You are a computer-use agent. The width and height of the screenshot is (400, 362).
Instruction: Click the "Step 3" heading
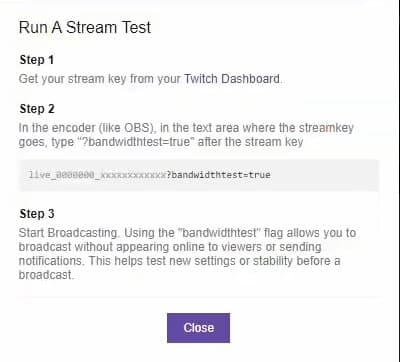(37, 214)
